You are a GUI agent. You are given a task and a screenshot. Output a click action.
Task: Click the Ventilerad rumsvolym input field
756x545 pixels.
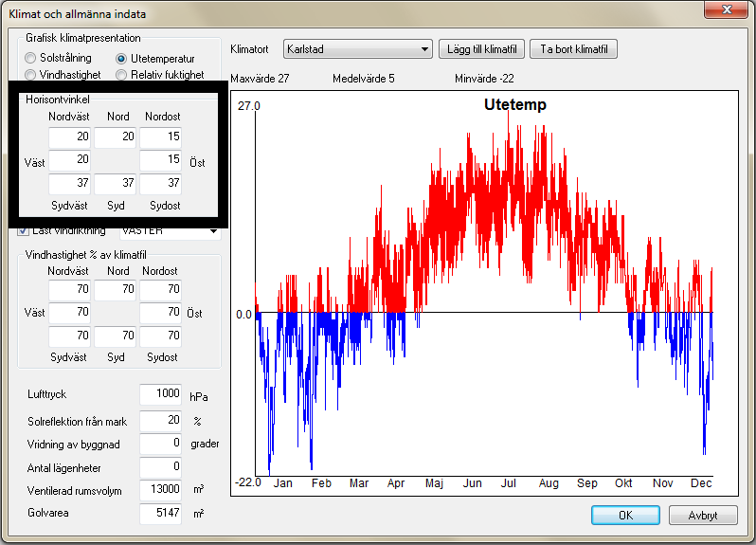click(x=160, y=490)
